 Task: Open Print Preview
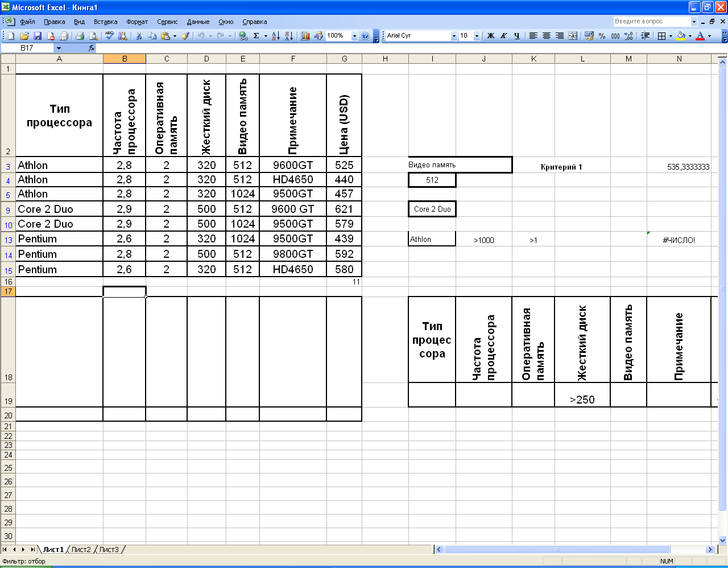(x=93, y=36)
